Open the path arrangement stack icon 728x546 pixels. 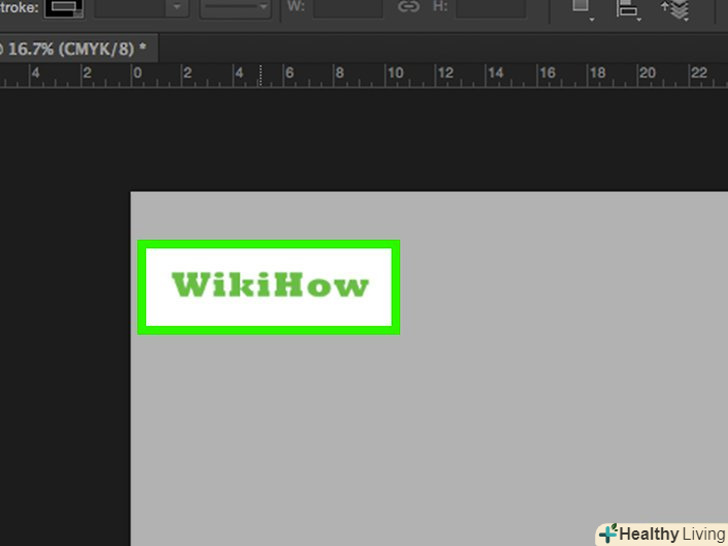click(676, 10)
